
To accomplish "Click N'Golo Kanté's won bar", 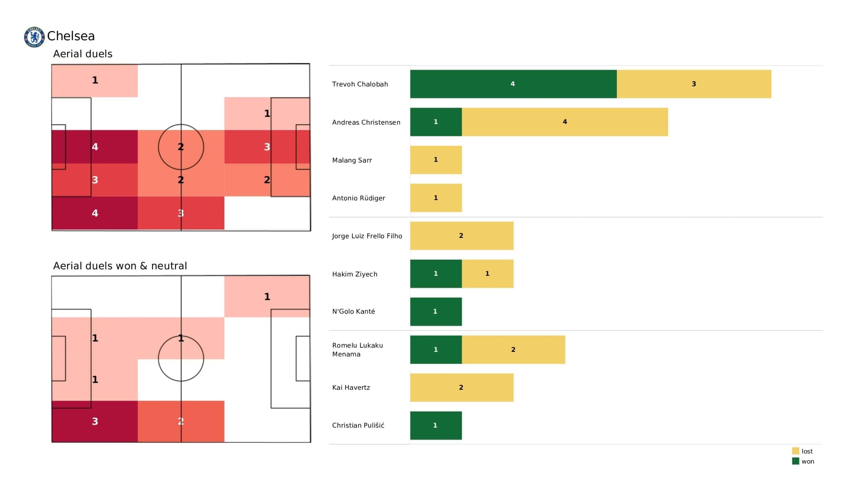I will tap(436, 312).
